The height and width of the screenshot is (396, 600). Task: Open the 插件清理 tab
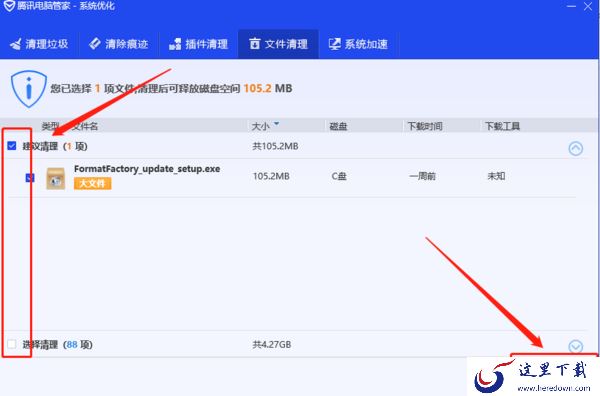pos(198,44)
